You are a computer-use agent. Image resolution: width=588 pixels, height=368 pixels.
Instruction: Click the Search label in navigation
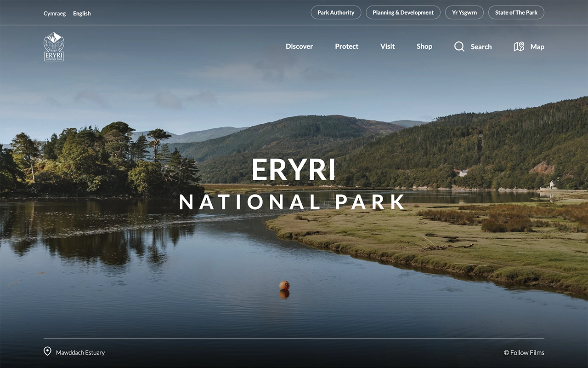(481, 47)
